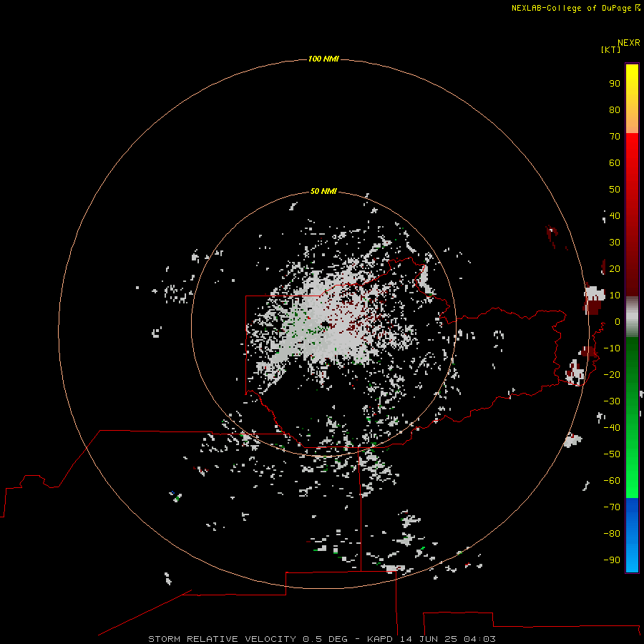Viewport: 644px width, 644px height.
Task: Click the blue bottom segment of the color bar
Action: [x=632, y=535]
